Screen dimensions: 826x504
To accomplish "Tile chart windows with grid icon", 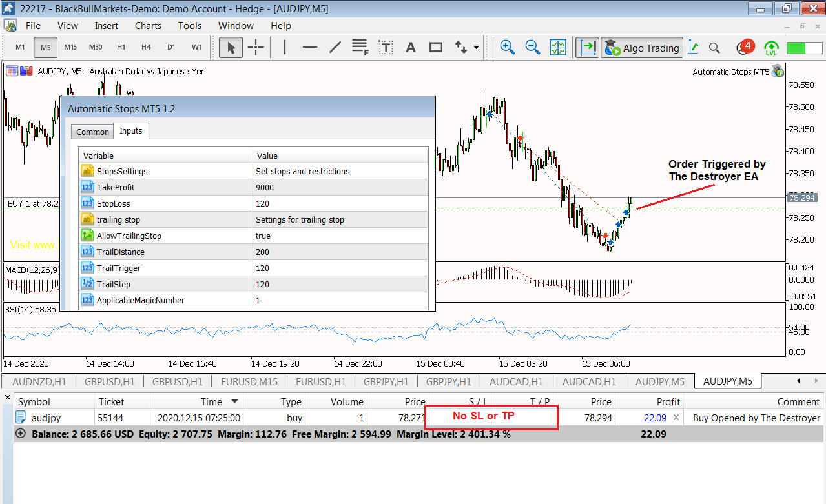I will [x=557, y=47].
